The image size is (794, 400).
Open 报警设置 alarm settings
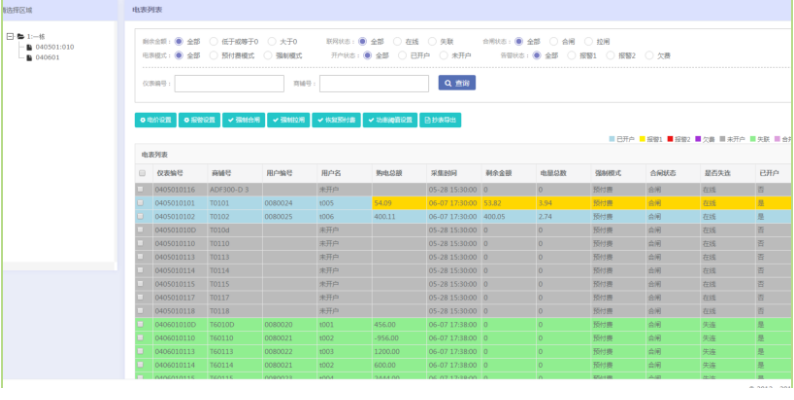point(199,120)
